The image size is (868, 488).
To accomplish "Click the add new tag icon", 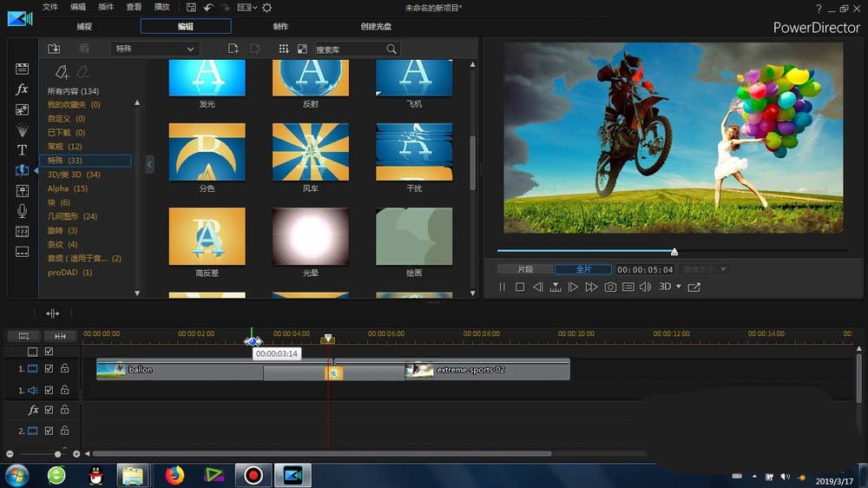I will pos(62,72).
